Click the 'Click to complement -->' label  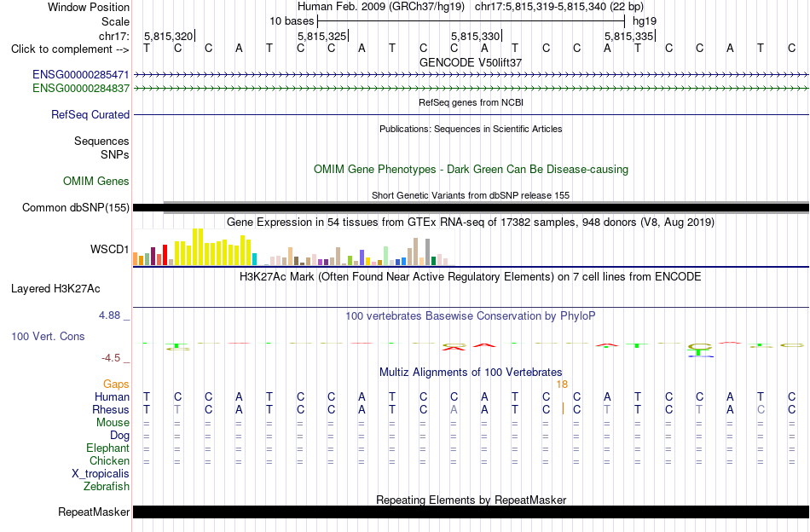pyautogui.click(x=70, y=49)
